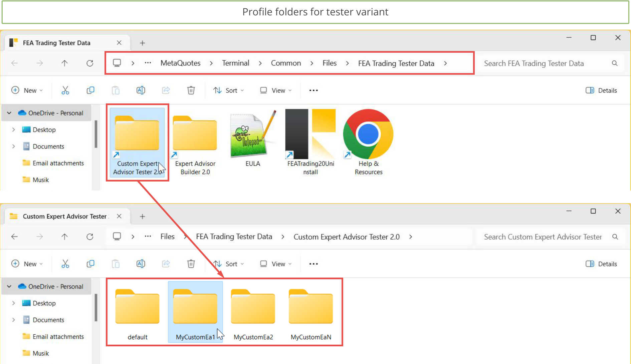Open the Sort dropdown in top window
The height and width of the screenshot is (364, 631).
pyautogui.click(x=229, y=90)
